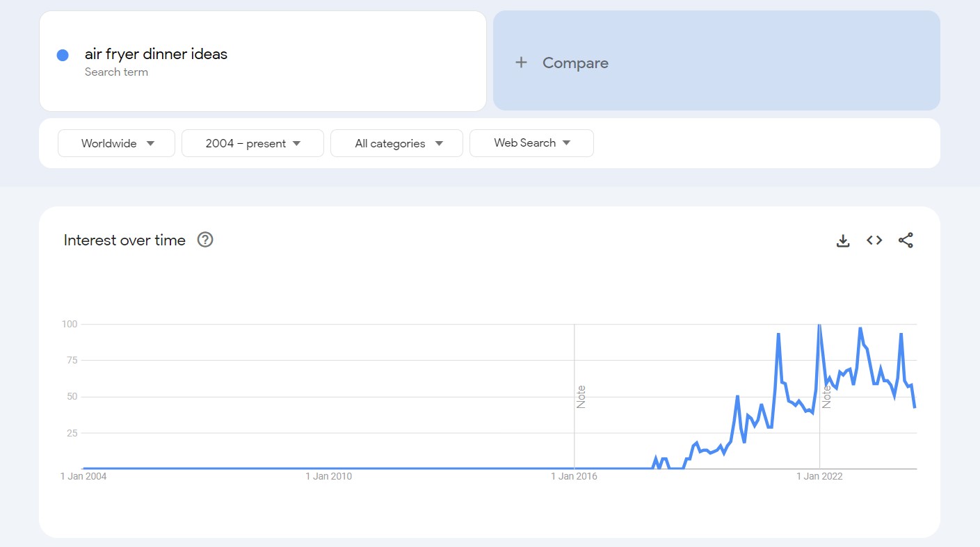Open the Web Search type dropdown
Screen dimensions: 980x547
coord(531,143)
